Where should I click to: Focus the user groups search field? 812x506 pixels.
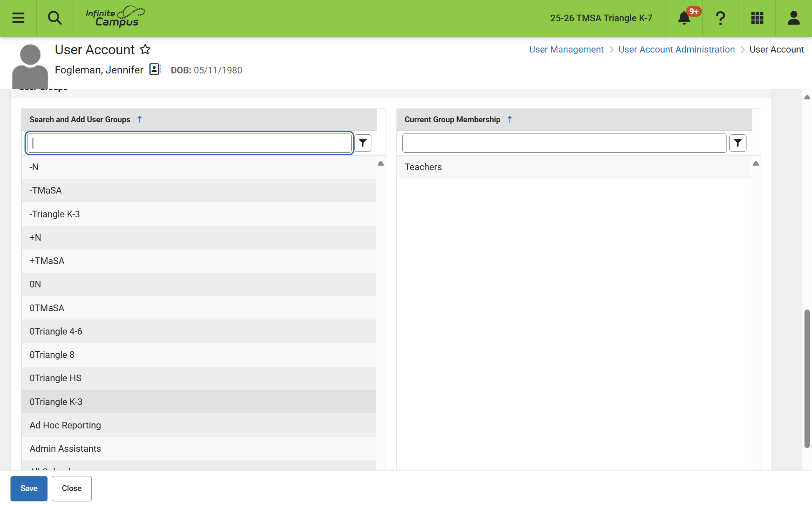(x=189, y=143)
